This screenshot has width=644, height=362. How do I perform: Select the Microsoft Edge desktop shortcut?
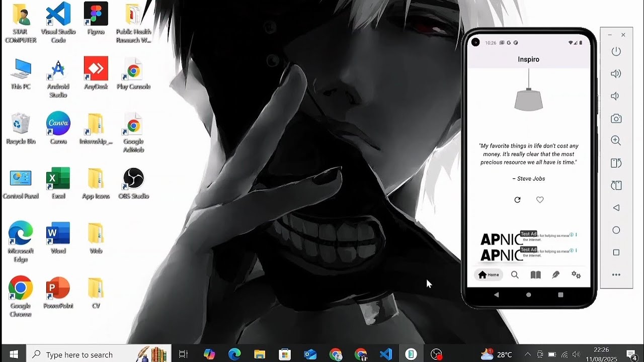[x=20, y=242]
